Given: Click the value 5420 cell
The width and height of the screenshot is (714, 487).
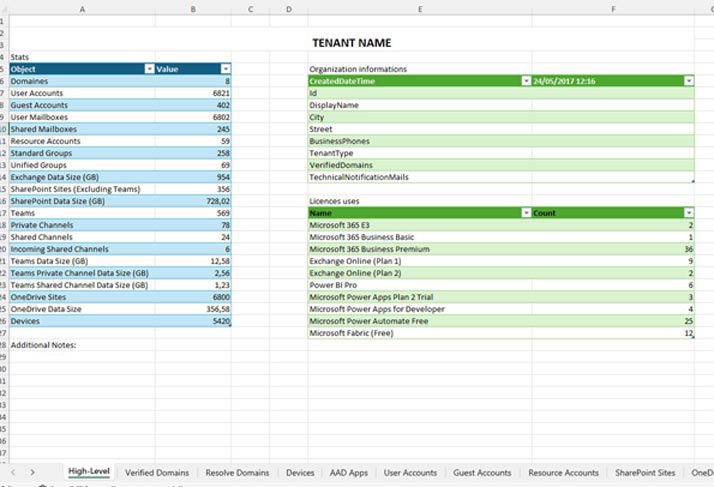Looking at the screenshot, I should (x=193, y=321).
